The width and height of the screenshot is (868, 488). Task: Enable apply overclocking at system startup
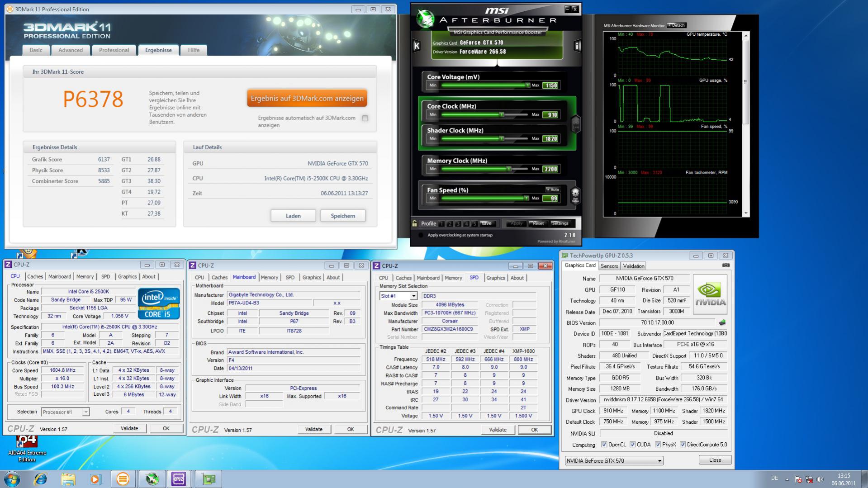pos(421,235)
